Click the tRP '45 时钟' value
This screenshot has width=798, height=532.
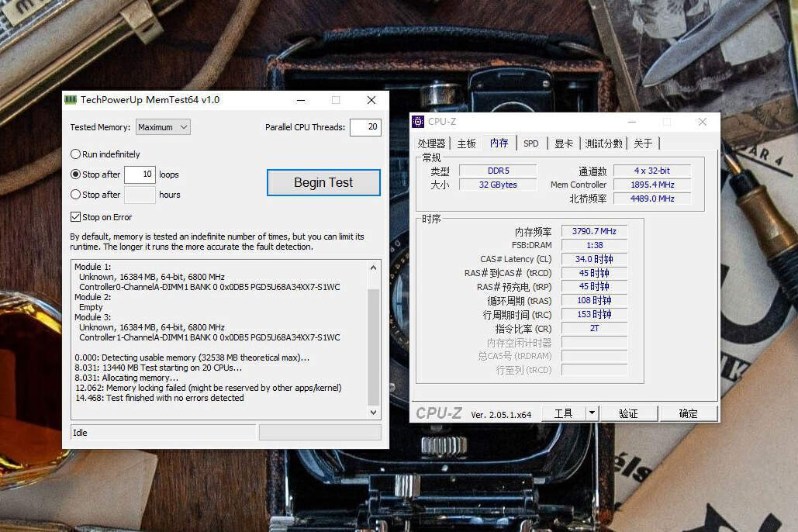(x=594, y=287)
